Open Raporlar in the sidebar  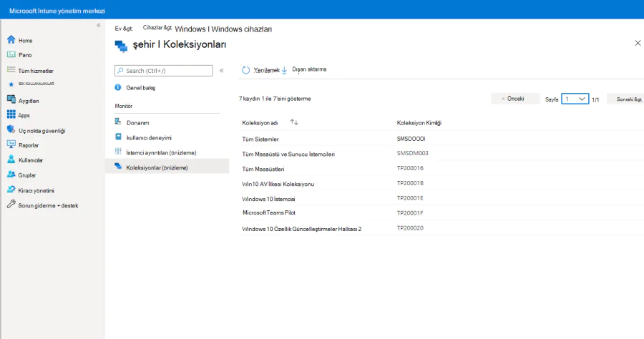click(29, 145)
